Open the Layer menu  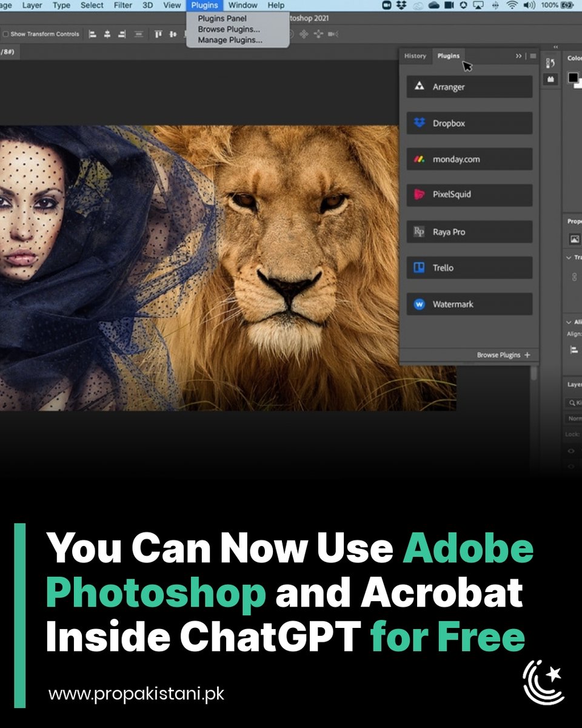pyautogui.click(x=32, y=5)
